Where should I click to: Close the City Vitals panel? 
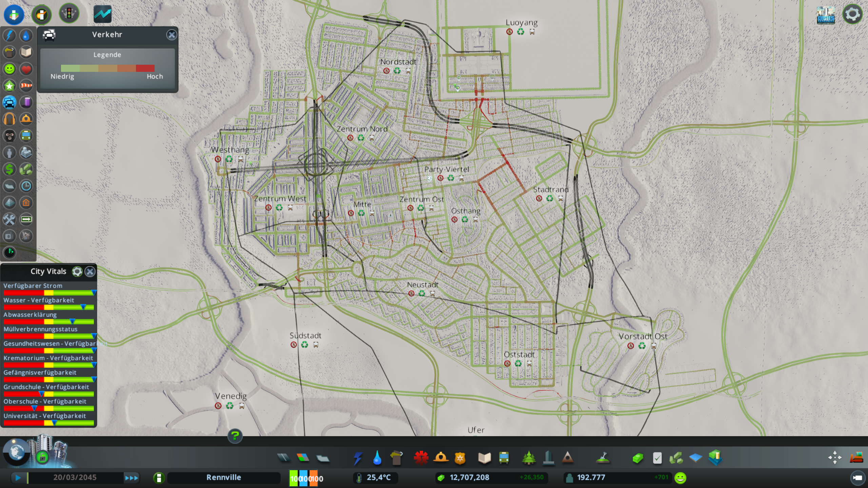coord(90,271)
